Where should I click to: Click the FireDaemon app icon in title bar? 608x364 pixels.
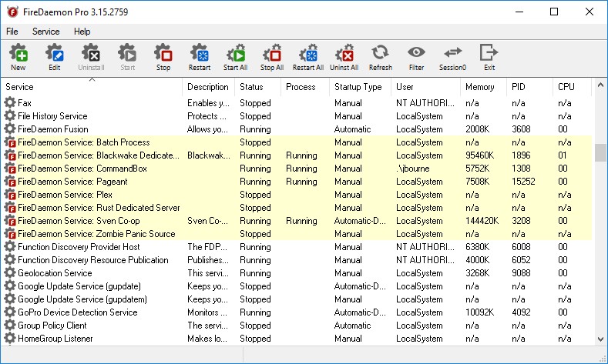tap(12, 12)
